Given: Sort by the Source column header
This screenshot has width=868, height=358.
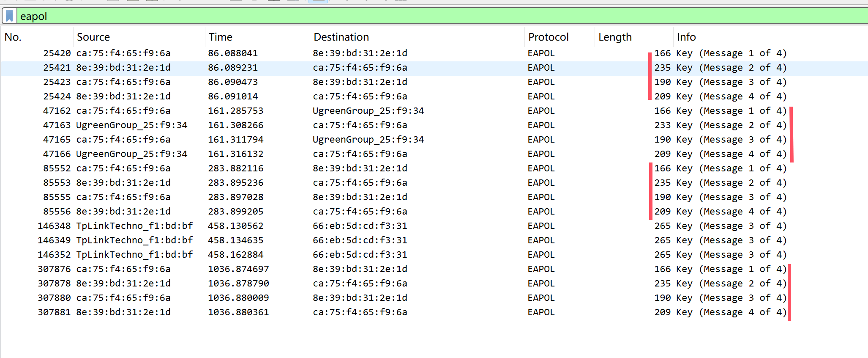Looking at the screenshot, I should pyautogui.click(x=139, y=37).
